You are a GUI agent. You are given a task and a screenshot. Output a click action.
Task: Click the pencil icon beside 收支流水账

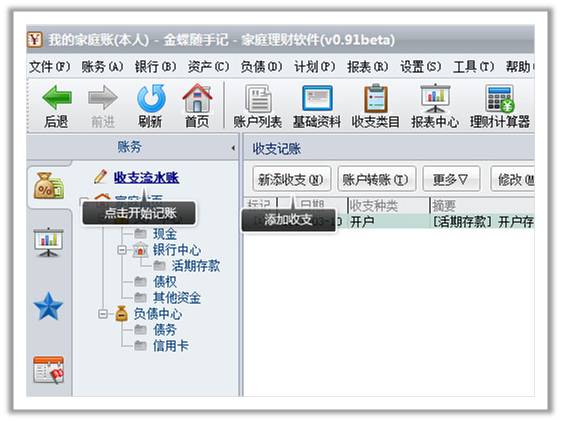click(x=101, y=177)
